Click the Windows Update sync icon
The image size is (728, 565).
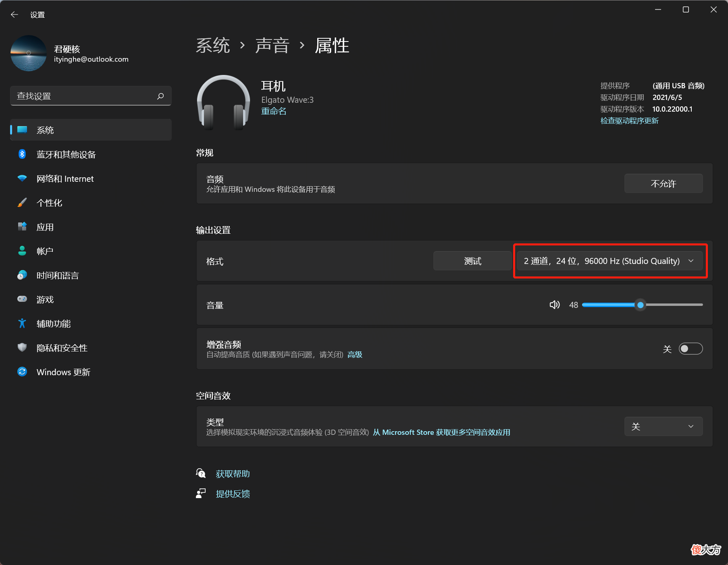pyautogui.click(x=22, y=372)
